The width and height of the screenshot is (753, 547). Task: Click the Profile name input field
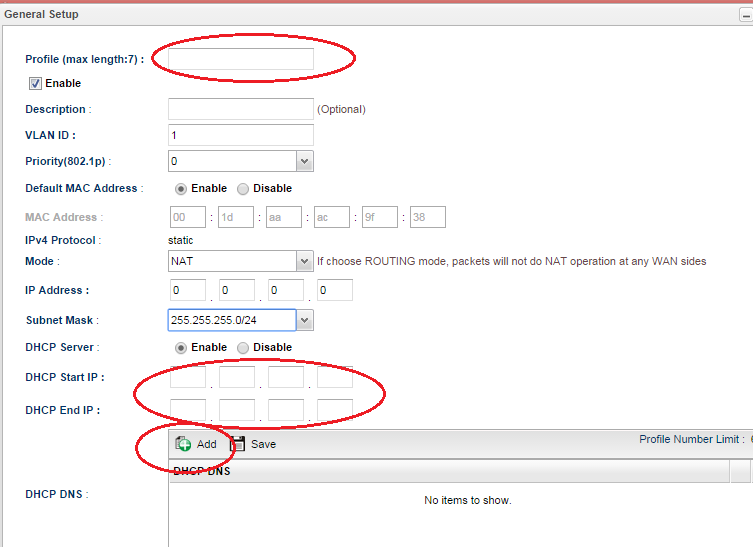pyautogui.click(x=241, y=59)
